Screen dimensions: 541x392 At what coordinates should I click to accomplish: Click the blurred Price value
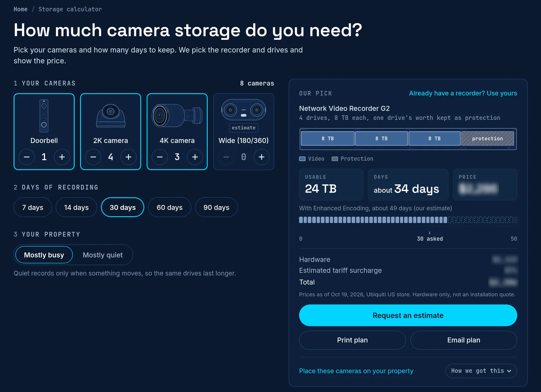click(x=478, y=189)
